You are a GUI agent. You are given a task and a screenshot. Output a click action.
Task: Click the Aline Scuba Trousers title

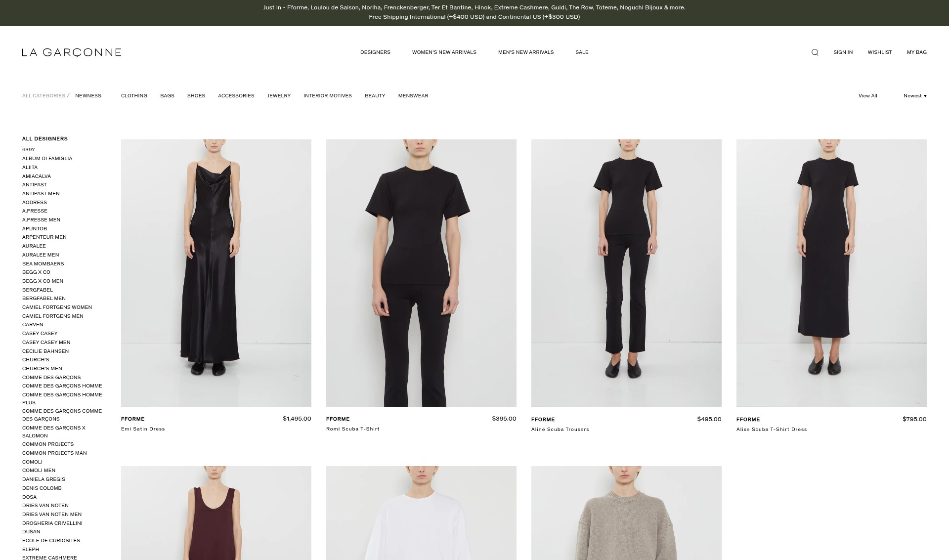point(560,430)
